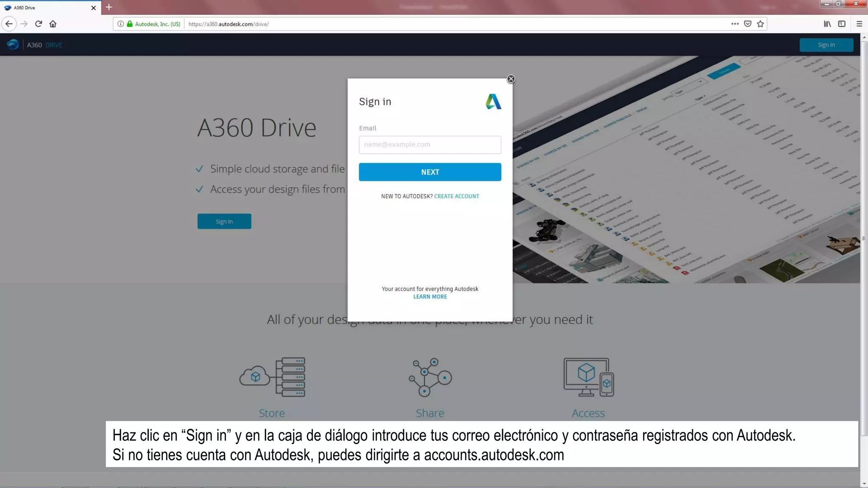Close the A360 Drive tab

point(93,8)
